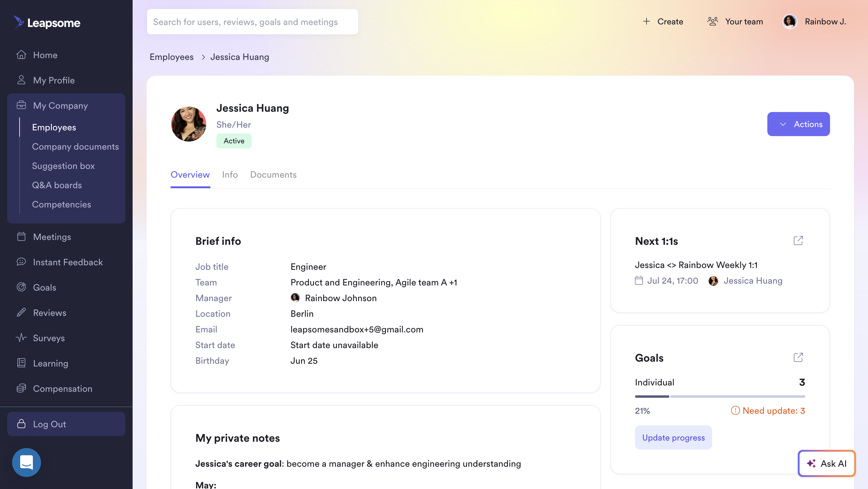Image resolution: width=868 pixels, height=489 pixels.
Task: Open Q&A boards in the submenu
Action: [x=57, y=185]
